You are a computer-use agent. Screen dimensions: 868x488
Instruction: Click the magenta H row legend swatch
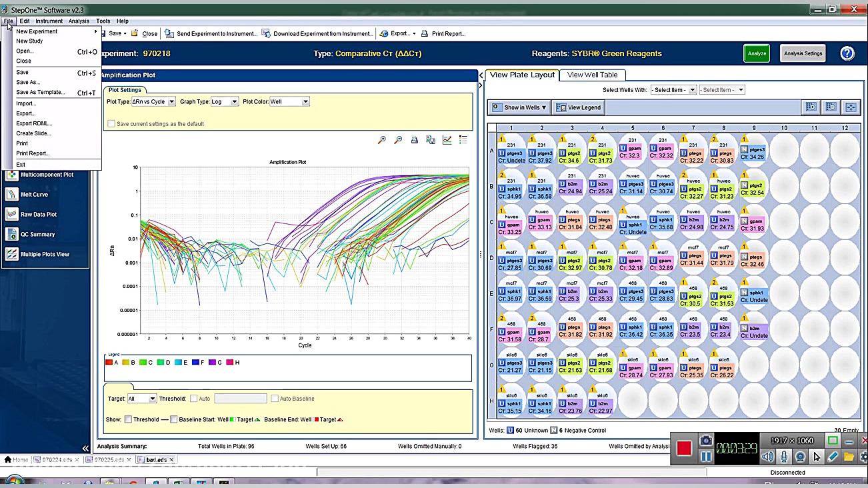pos(230,363)
